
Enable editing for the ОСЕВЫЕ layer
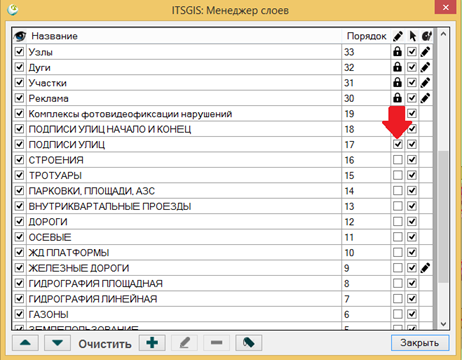397,237
